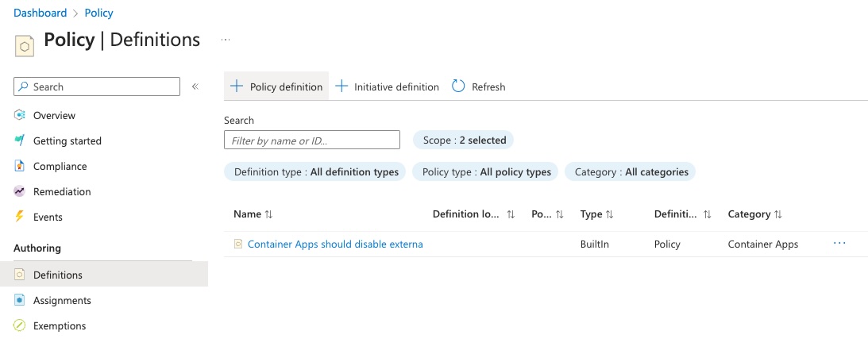
Task: Sort by Definition location column arrows
Action: pyautogui.click(x=511, y=214)
